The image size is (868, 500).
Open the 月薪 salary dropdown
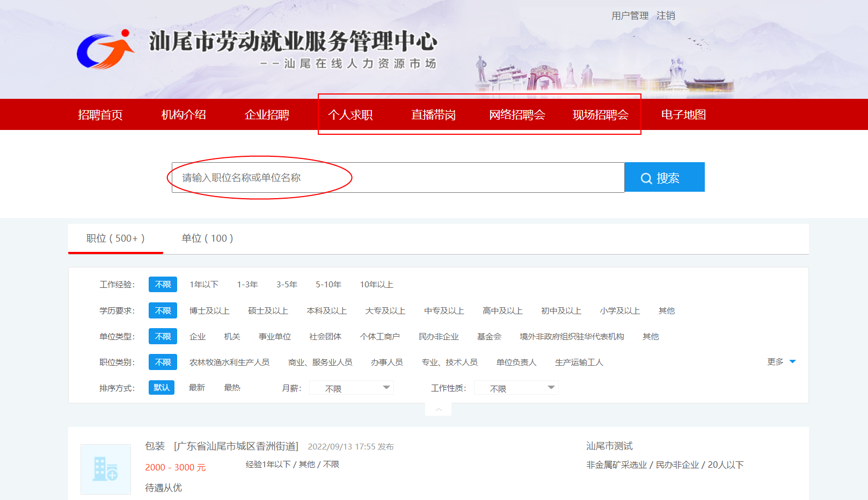click(x=352, y=388)
